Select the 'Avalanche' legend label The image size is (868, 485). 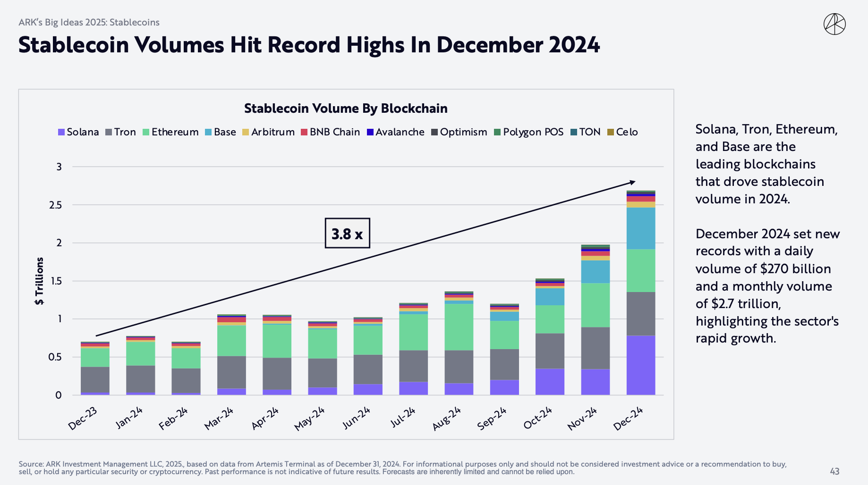[x=400, y=132]
